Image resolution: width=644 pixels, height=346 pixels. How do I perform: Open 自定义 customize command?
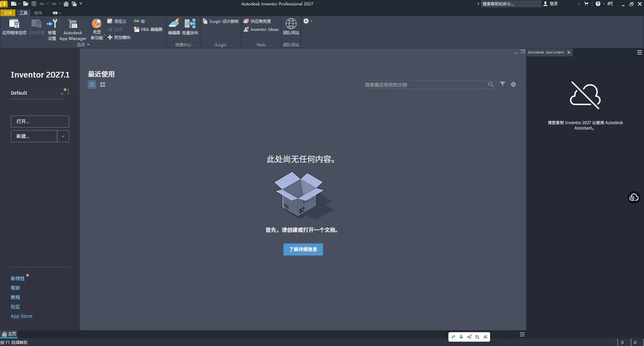click(x=117, y=21)
